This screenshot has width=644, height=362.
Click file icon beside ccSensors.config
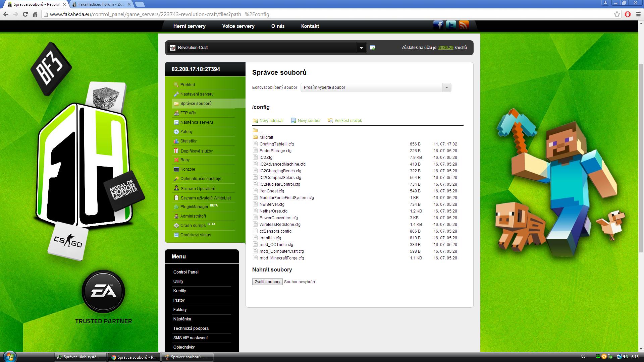[x=255, y=231]
